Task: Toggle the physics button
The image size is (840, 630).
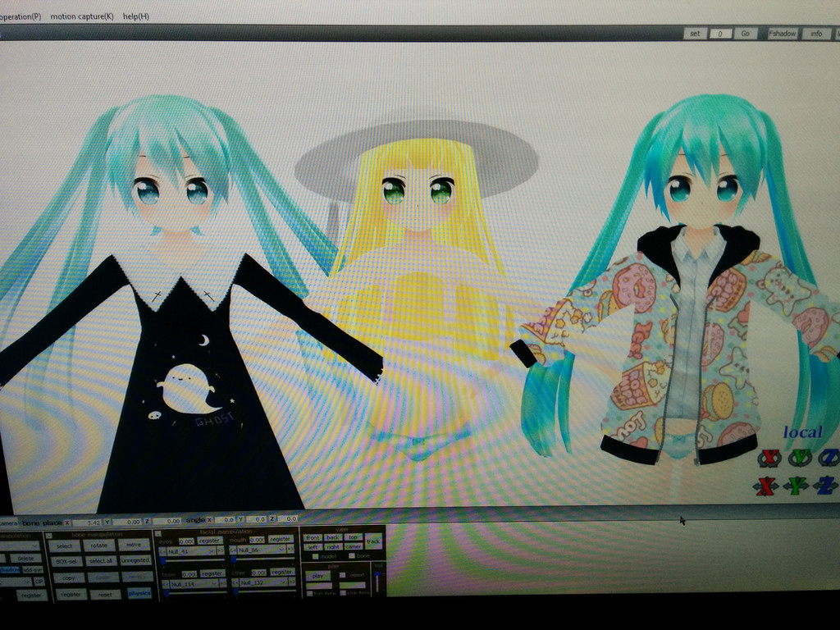Action: (139, 593)
